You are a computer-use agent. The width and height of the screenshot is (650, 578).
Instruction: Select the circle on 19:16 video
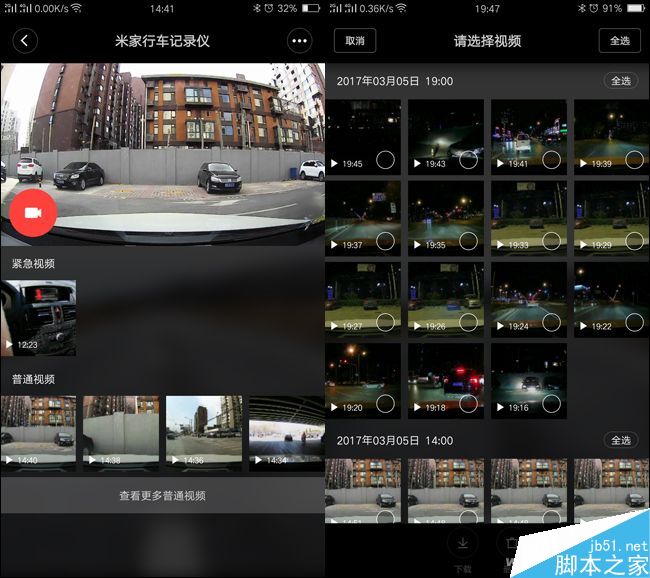551,403
